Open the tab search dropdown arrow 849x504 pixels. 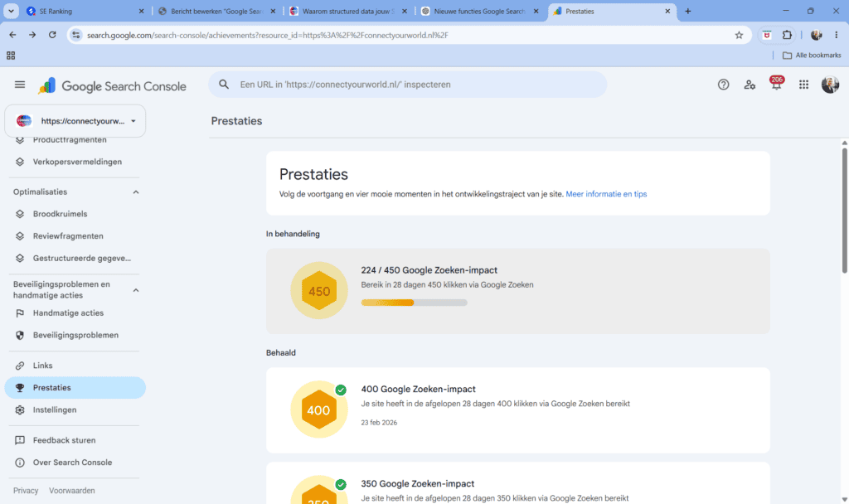(11, 11)
